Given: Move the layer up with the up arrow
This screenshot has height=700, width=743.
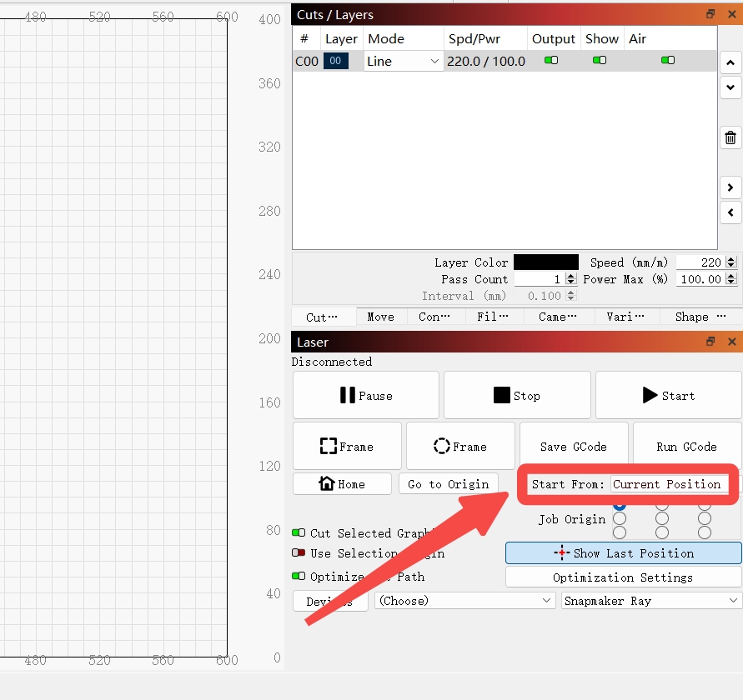Looking at the screenshot, I should coord(730,62).
